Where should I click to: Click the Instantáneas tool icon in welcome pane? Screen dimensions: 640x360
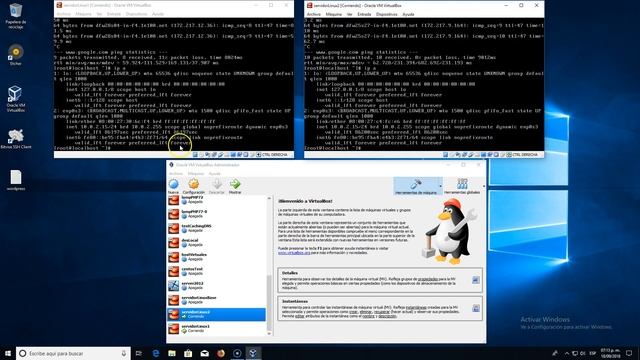pos(476,309)
